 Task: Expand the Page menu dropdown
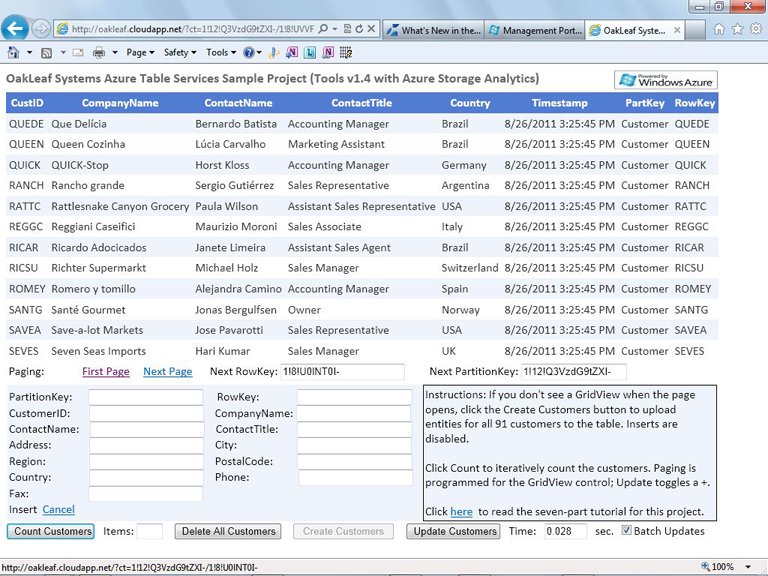pos(140,52)
